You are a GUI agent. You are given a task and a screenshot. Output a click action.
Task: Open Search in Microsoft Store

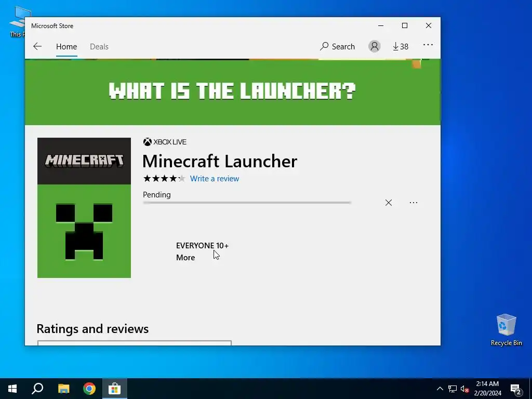click(337, 46)
